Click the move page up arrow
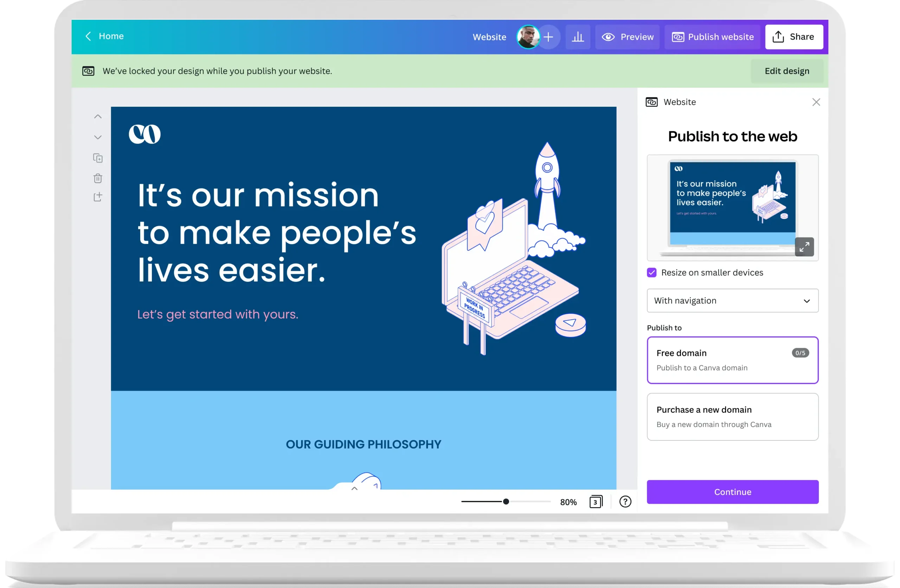 pyautogui.click(x=98, y=117)
